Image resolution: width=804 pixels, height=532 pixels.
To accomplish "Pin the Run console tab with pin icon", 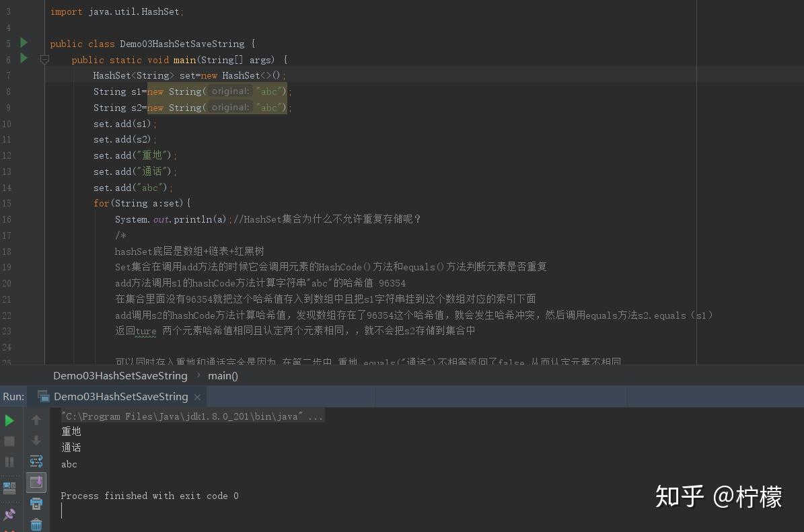I will 9,515.
